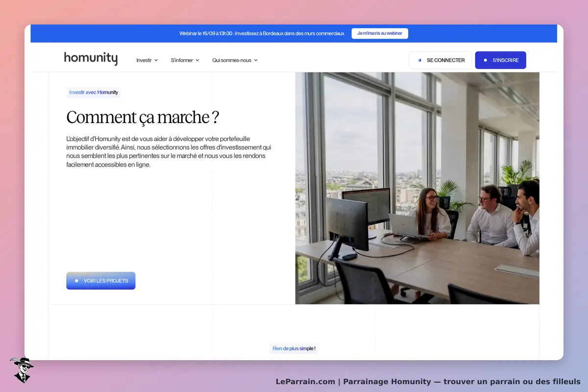Click the Investir avec Homunity tag
Viewport: 588px width, 392px height.
tap(94, 92)
